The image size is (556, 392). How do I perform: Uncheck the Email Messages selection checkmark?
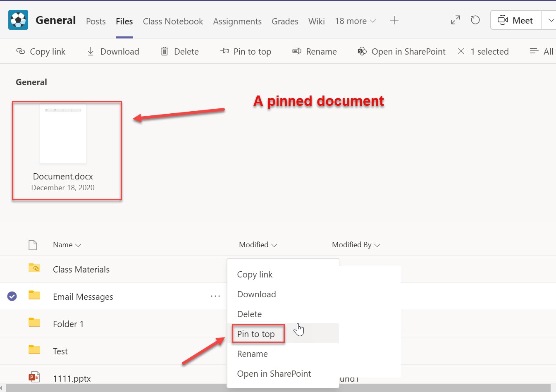pyautogui.click(x=12, y=296)
